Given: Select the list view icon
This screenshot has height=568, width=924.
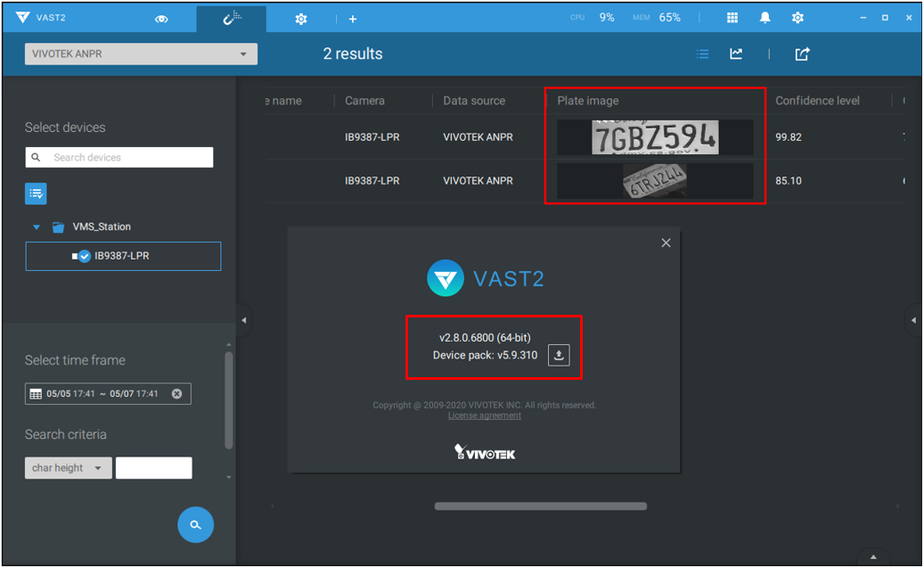Looking at the screenshot, I should pyautogui.click(x=702, y=54).
